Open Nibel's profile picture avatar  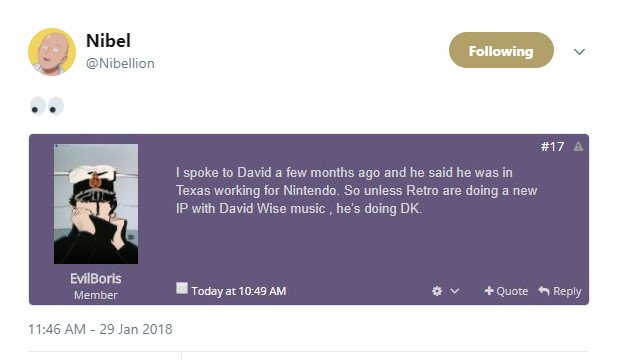[x=52, y=52]
